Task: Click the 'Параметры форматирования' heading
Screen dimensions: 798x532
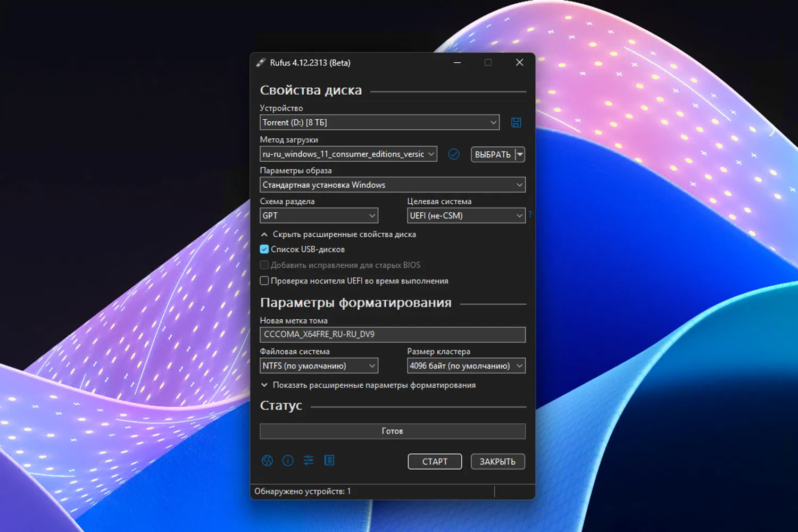Action: [x=356, y=303]
